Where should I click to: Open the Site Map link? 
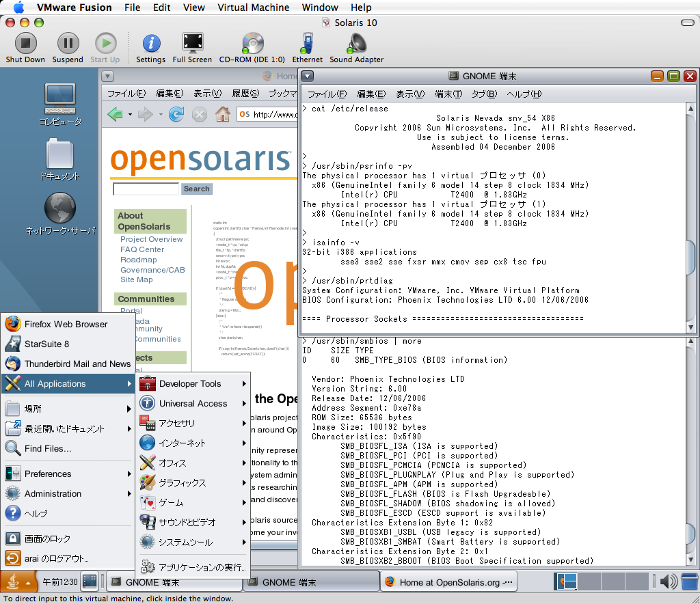pos(136,279)
